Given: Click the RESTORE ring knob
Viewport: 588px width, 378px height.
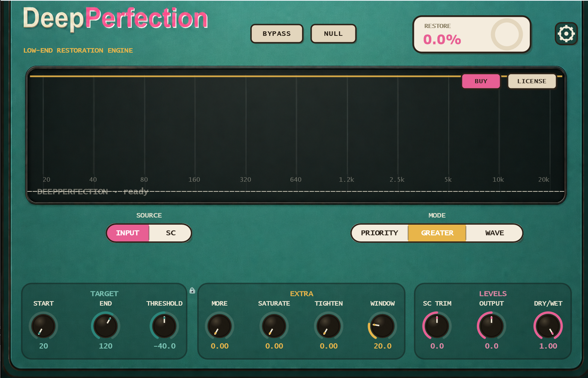Looking at the screenshot, I should pyautogui.click(x=507, y=34).
